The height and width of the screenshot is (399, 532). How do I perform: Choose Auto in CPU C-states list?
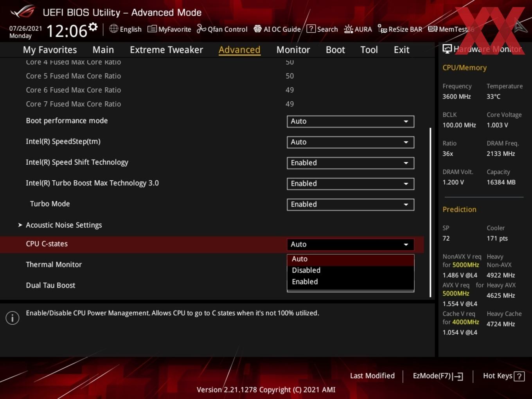tap(350, 259)
